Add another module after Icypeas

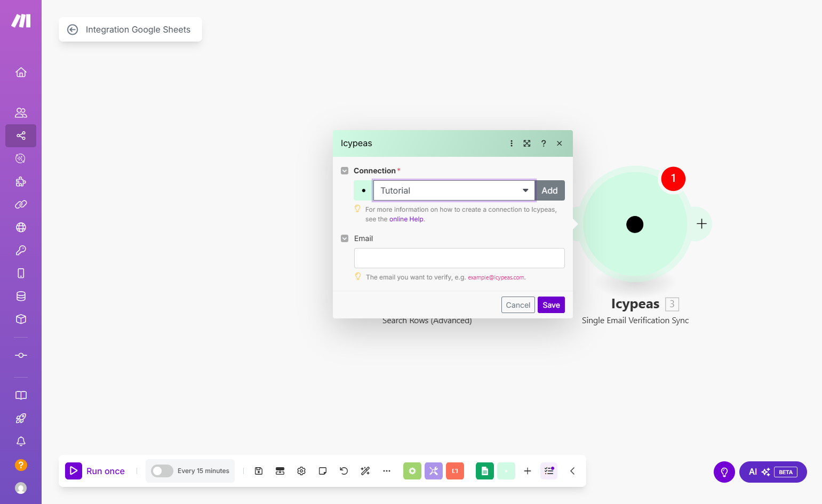[x=701, y=224]
